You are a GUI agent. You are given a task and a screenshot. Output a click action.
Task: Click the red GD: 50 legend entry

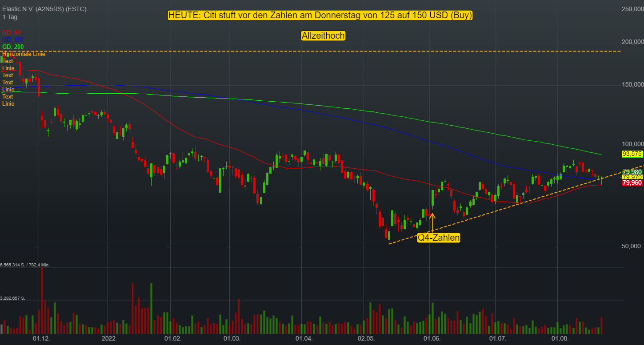11,32
